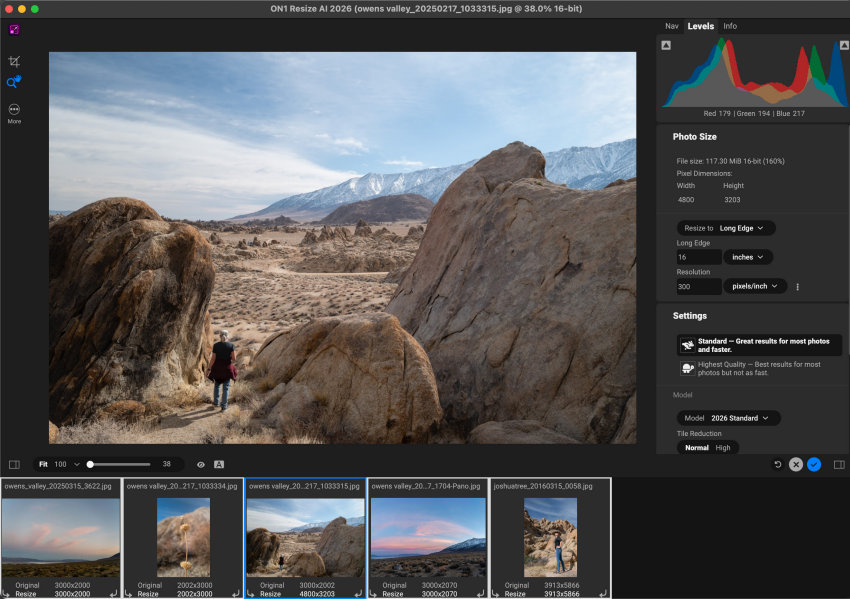850x599 pixels.
Task: Open the pixels/inch resolution units dropdown
Action: click(x=755, y=286)
